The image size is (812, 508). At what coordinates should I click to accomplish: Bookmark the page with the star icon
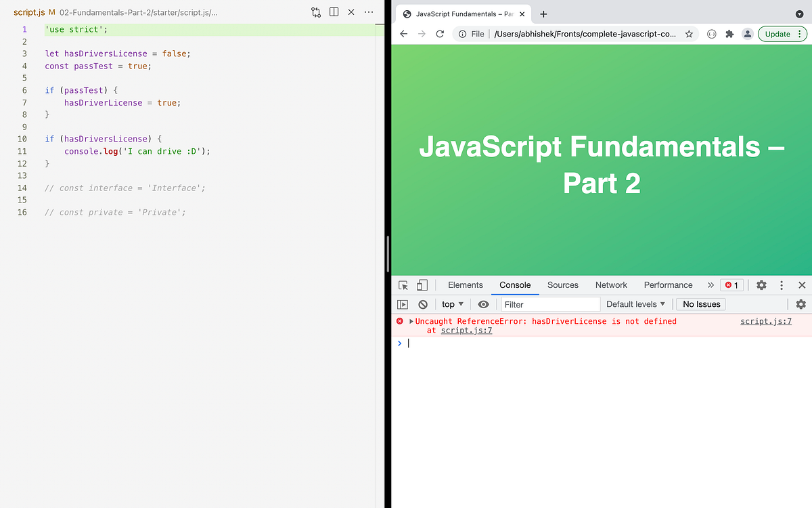click(689, 34)
